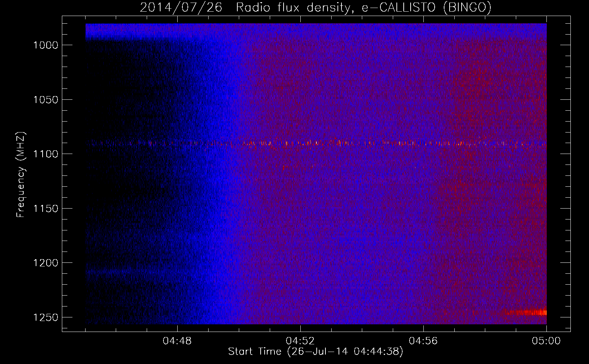Screen dimensions: 589x364
Task: Click the plot title "2014/07/26 Radio flux density, e-CALLISTO (BINGO)"
Action: [316, 8]
